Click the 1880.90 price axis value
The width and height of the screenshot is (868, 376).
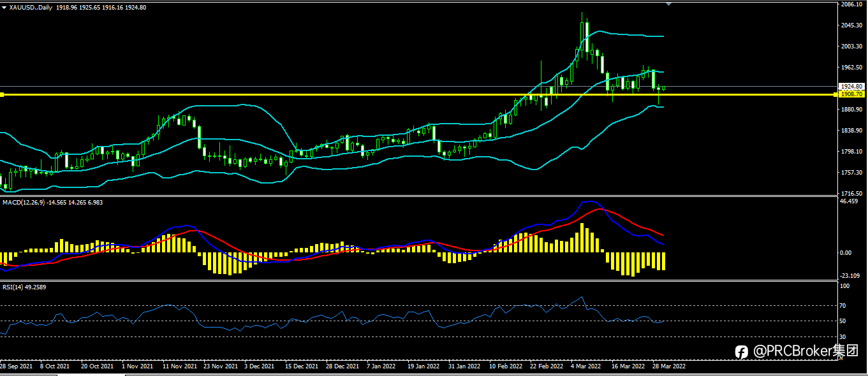pyautogui.click(x=852, y=110)
